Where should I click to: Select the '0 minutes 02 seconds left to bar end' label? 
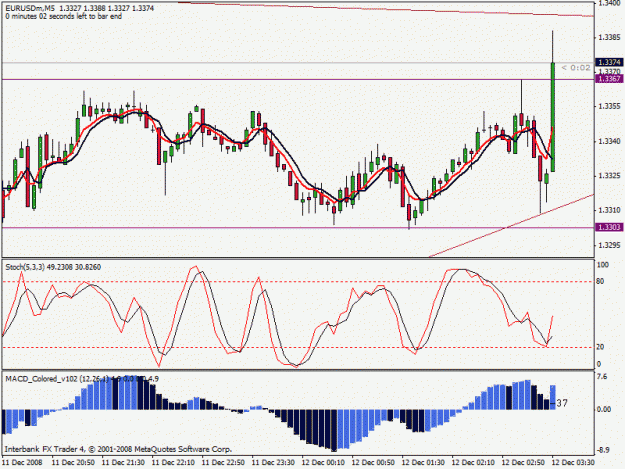pyautogui.click(x=64, y=16)
